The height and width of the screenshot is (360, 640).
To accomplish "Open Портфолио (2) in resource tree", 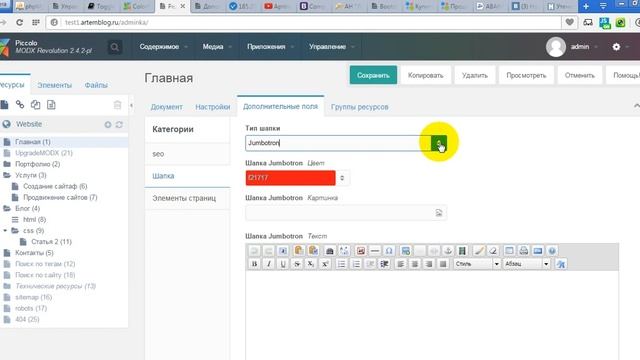I will tap(38, 164).
